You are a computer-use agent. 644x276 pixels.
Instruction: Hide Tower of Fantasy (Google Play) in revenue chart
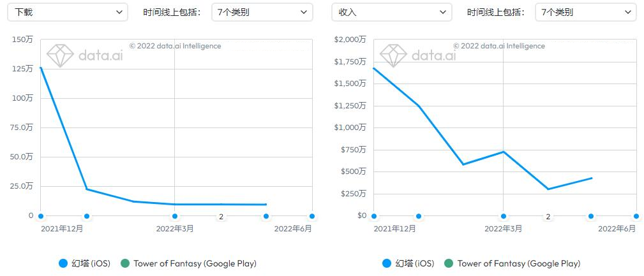pos(513,263)
